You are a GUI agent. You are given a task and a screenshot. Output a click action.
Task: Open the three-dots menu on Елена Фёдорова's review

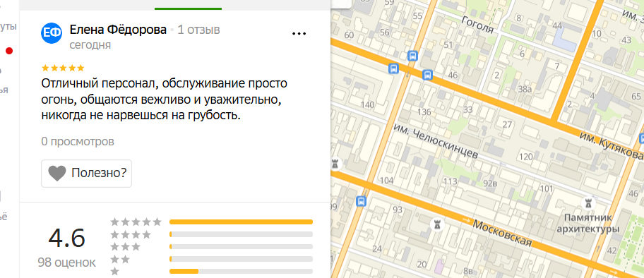(299, 34)
